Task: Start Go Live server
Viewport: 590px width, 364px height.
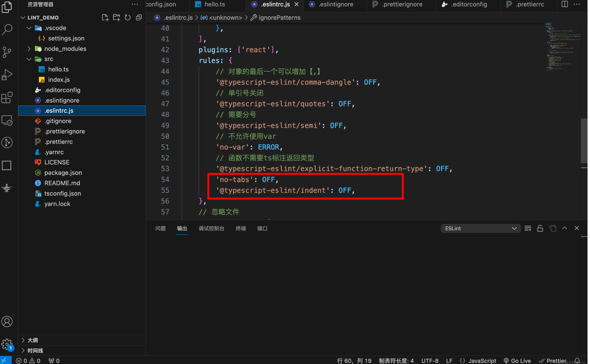Action: (x=517, y=361)
